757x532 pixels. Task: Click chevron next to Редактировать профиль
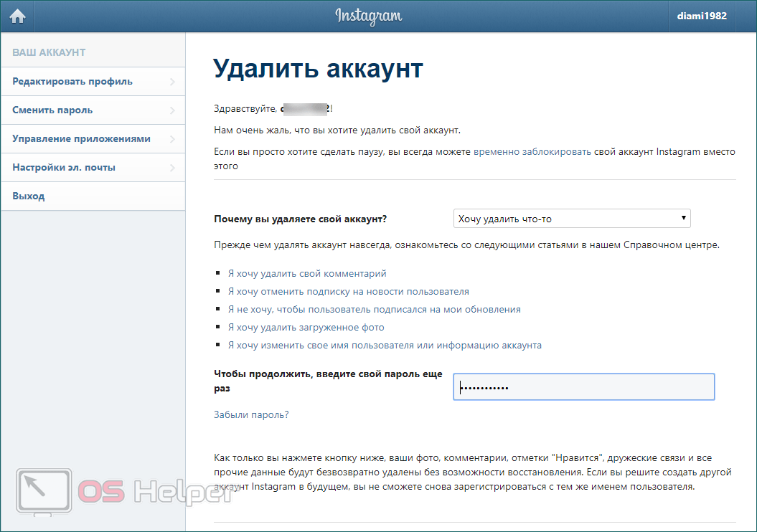tap(172, 82)
